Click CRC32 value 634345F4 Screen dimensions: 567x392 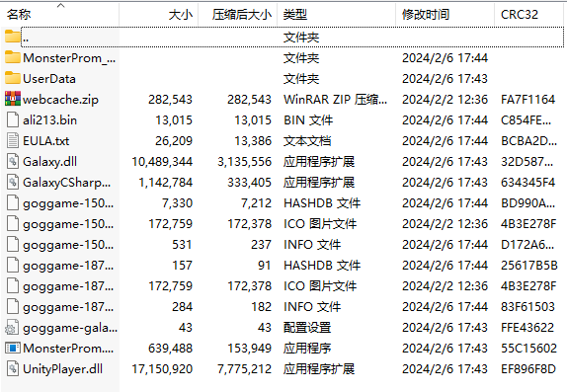point(527,183)
